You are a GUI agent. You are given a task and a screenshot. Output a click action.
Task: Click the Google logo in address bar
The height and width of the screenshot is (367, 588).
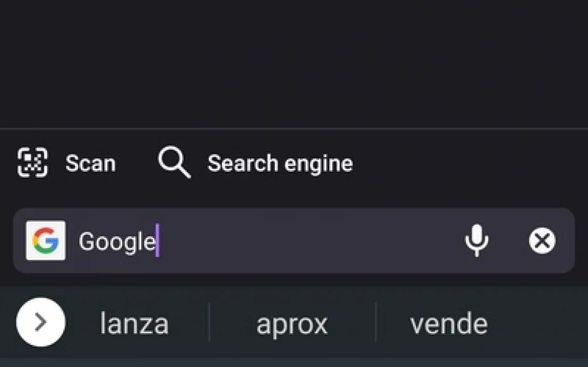tap(46, 240)
